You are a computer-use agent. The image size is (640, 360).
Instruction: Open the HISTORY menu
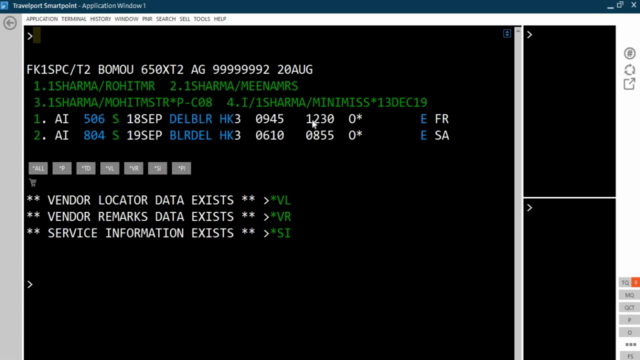coord(100,19)
